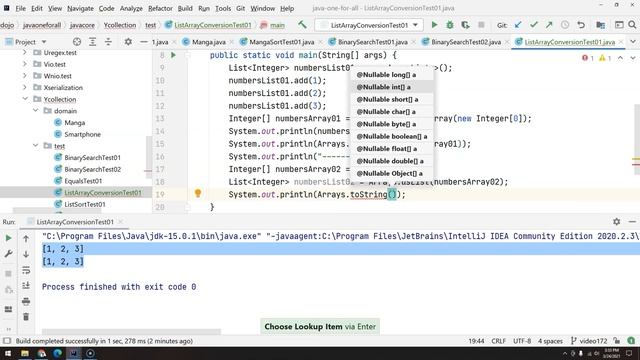The height and width of the screenshot is (360, 640).
Task: Collapse the domain folder
Action: (36, 111)
